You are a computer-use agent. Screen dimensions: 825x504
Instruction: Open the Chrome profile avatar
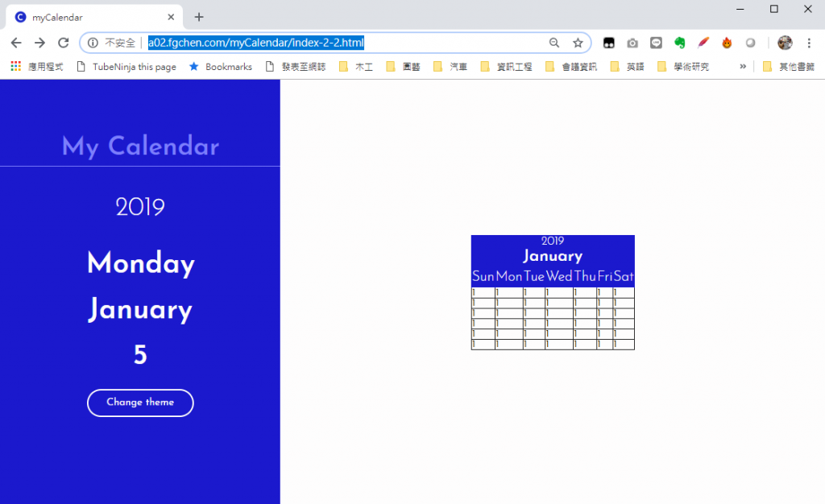click(785, 43)
